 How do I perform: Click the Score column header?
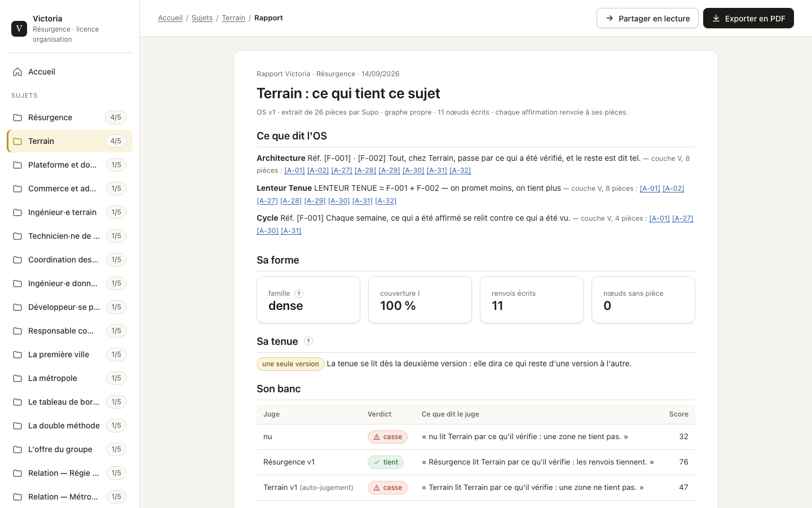[x=678, y=414]
